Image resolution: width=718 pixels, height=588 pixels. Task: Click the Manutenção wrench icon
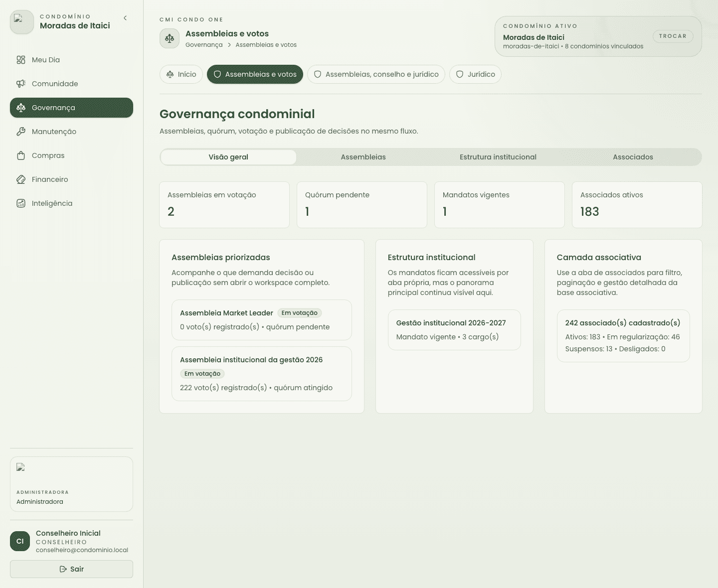click(x=21, y=132)
